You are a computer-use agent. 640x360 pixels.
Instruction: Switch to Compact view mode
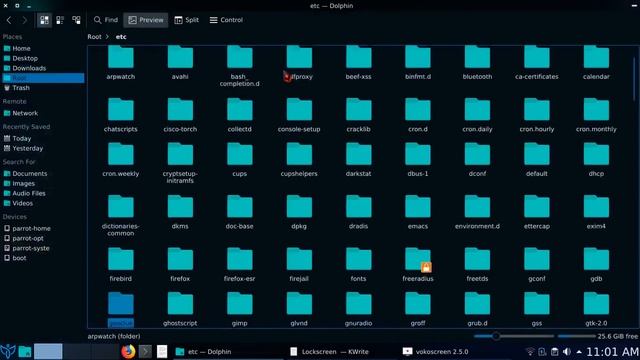click(60, 20)
